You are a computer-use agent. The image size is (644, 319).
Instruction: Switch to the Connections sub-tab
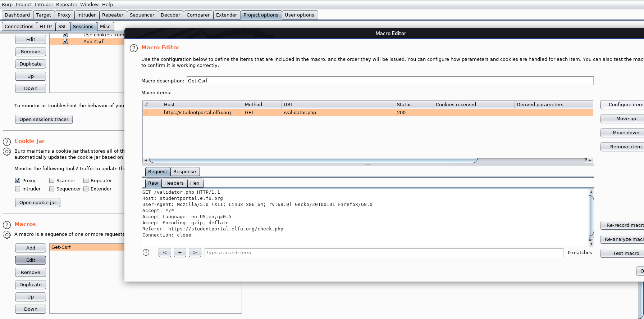19,27
